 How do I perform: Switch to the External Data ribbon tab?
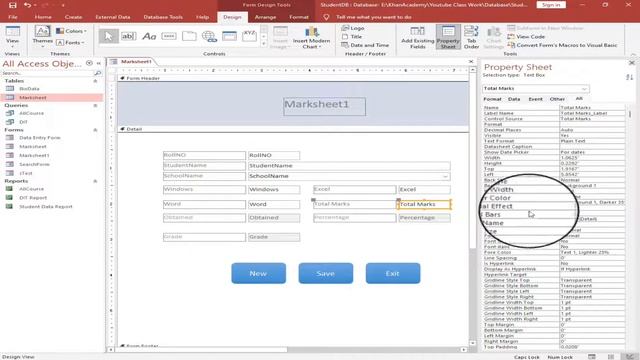113,17
